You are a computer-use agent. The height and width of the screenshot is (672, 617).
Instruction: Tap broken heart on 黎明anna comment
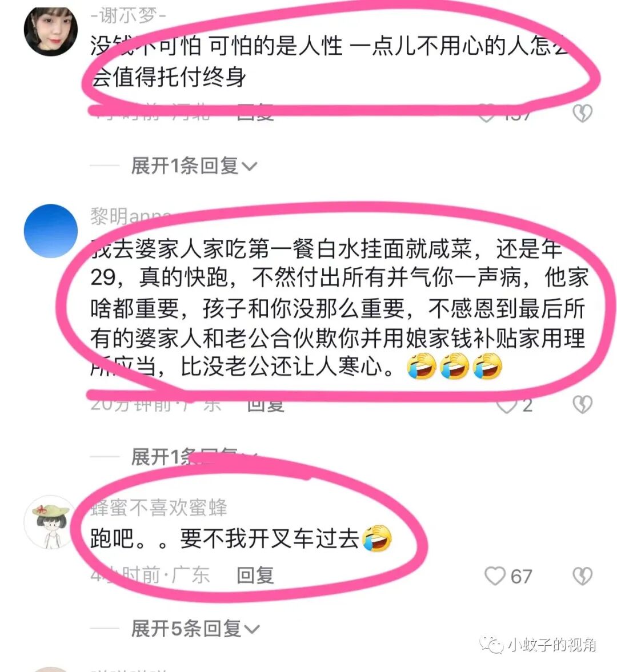coord(582,404)
